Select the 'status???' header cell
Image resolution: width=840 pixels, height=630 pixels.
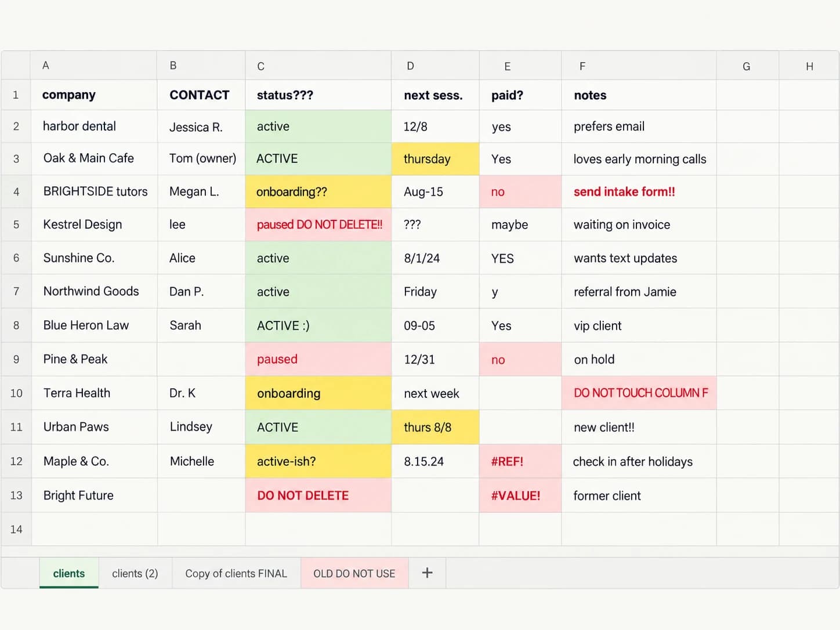(x=318, y=95)
